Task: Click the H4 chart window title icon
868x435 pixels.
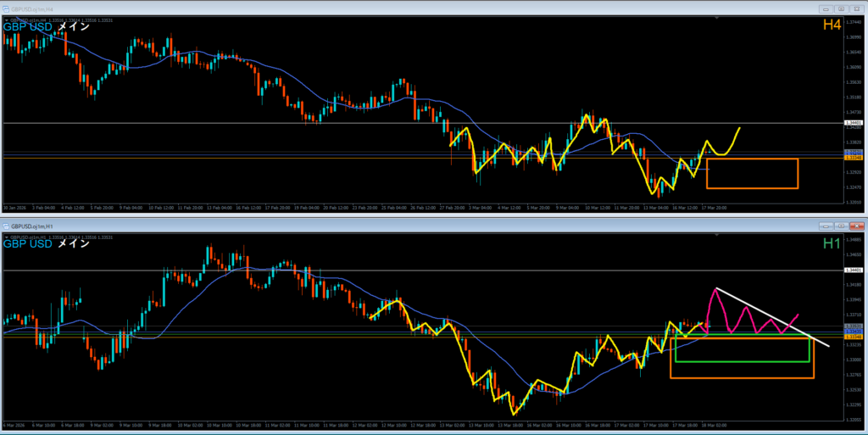Action: tap(6, 9)
